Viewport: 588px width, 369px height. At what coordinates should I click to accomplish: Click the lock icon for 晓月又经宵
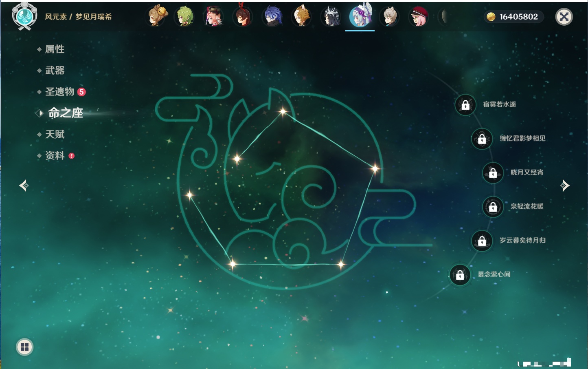coord(493,172)
